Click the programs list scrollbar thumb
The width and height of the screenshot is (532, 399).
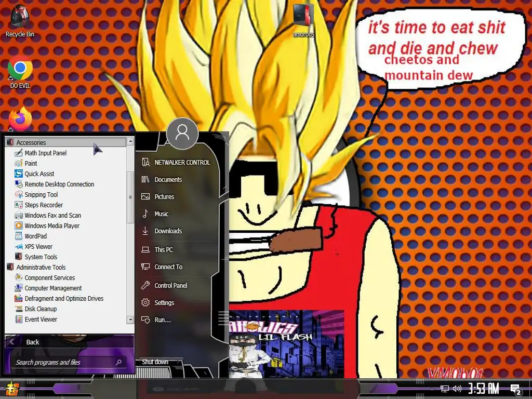[130, 197]
